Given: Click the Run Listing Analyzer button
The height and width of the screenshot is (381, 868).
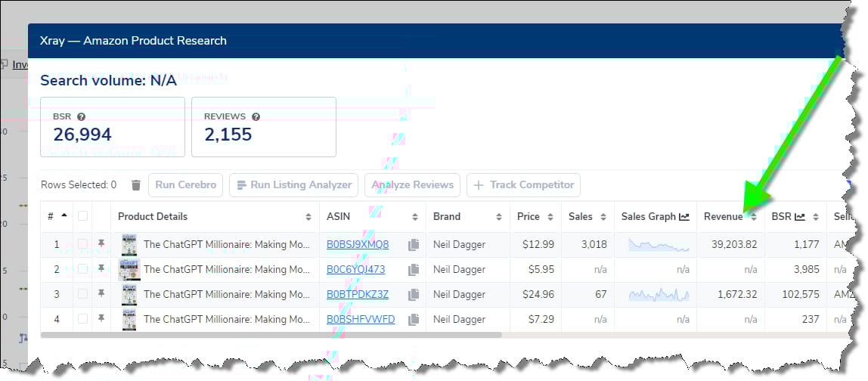Looking at the screenshot, I should point(294,185).
